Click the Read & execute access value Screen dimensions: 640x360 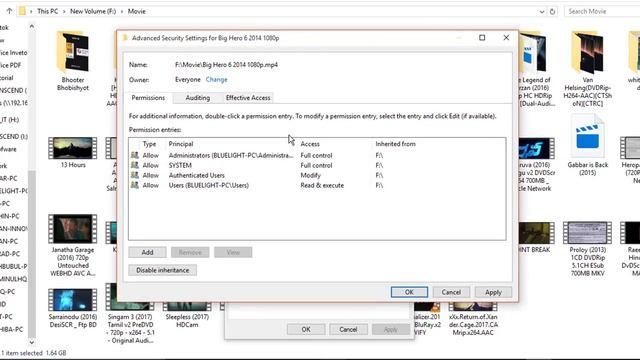pyautogui.click(x=322, y=185)
